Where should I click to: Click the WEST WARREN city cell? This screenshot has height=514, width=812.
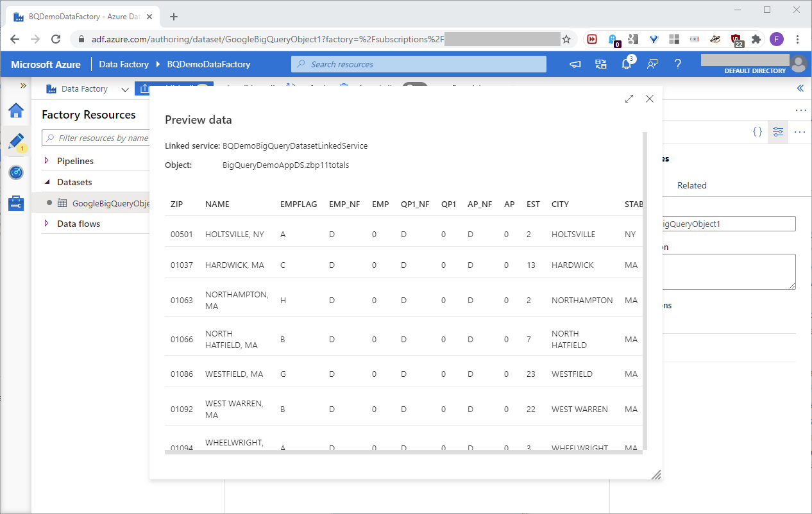coord(580,410)
